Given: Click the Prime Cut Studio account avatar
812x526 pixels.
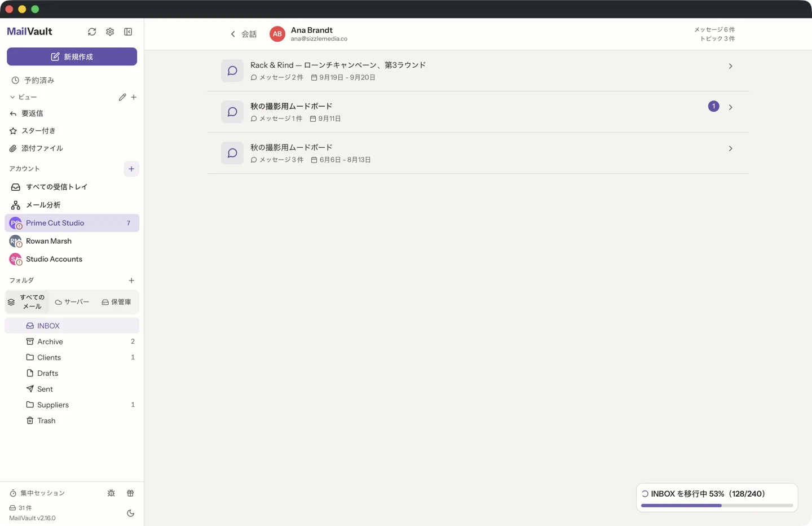Looking at the screenshot, I should point(15,223).
